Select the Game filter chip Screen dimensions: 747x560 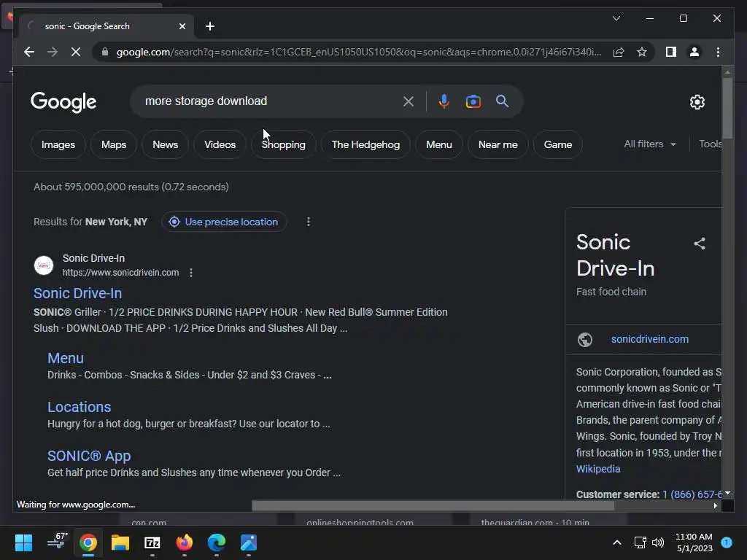558,144
